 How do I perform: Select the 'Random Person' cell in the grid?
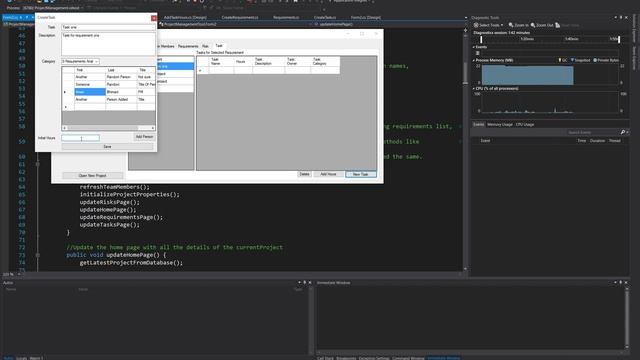click(x=121, y=77)
